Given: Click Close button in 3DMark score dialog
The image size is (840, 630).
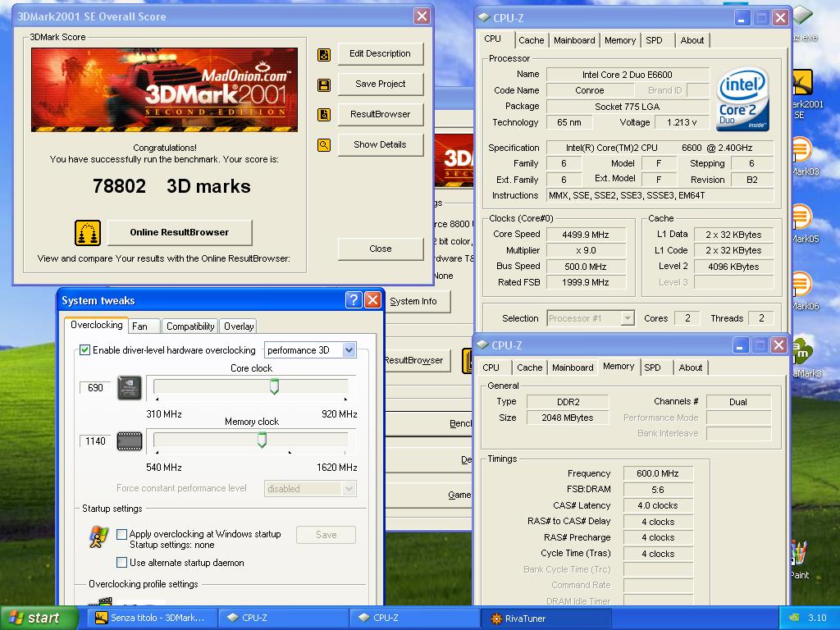Looking at the screenshot, I should pos(381,249).
